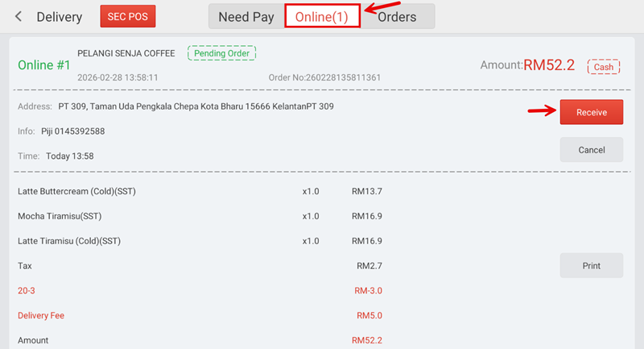
Task: Click the RM52.2 amount in the header
Action: pos(549,65)
